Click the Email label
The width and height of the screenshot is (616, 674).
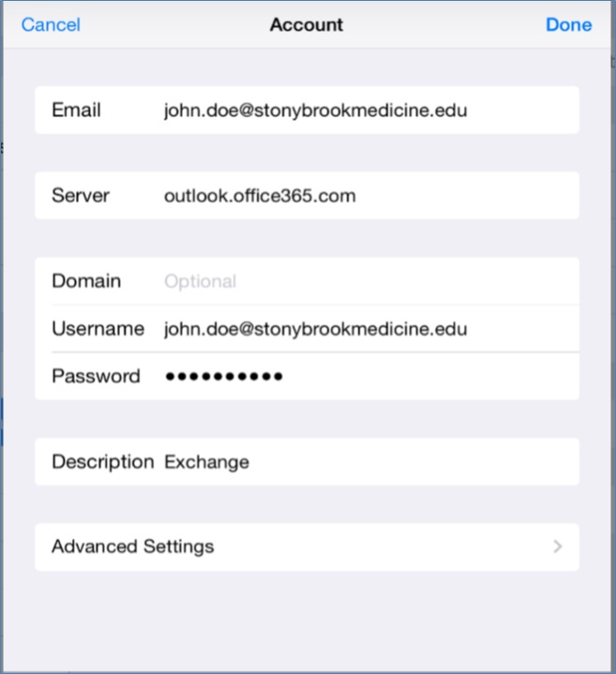click(x=76, y=111)
